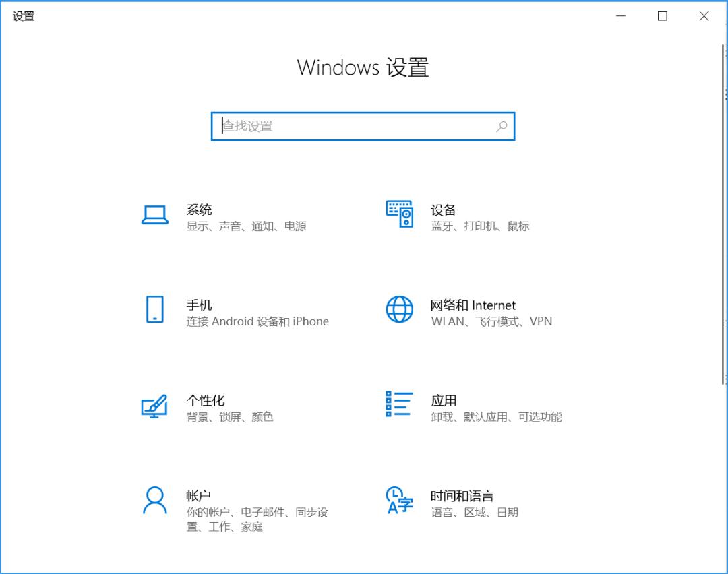Click the 时间和语言 icon

point(399,501)
